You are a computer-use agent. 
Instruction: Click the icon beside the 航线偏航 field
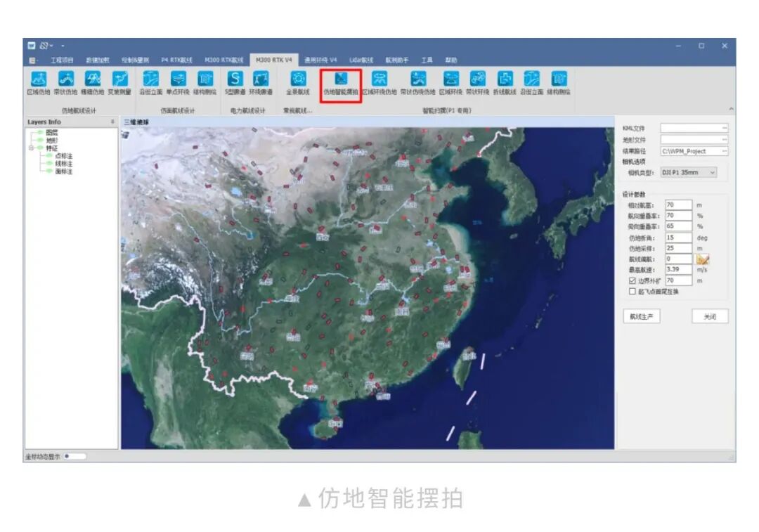click(702, 259)
